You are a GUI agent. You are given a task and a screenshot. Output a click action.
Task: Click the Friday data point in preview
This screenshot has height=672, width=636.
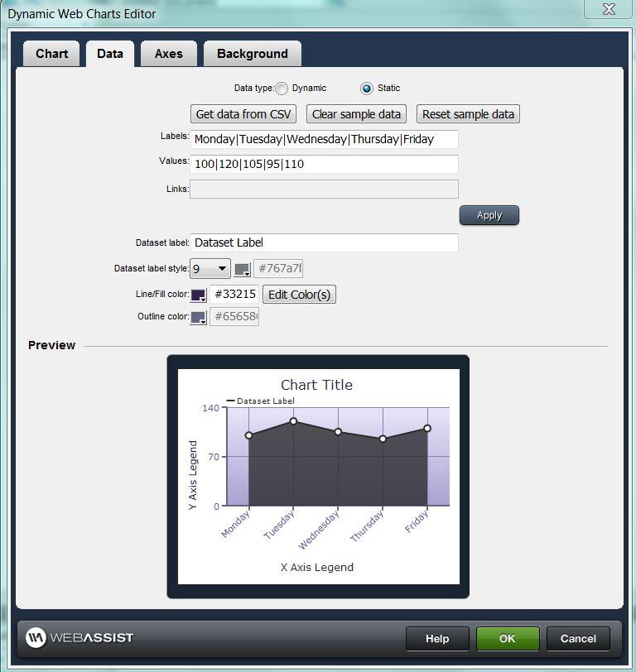(427, 428)
